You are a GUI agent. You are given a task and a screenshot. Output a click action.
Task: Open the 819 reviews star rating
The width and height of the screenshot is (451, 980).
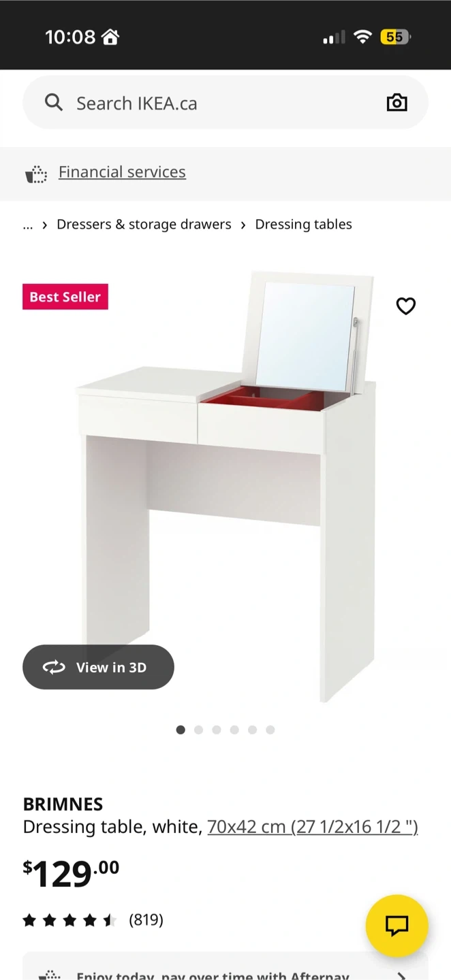click(93, 920)
